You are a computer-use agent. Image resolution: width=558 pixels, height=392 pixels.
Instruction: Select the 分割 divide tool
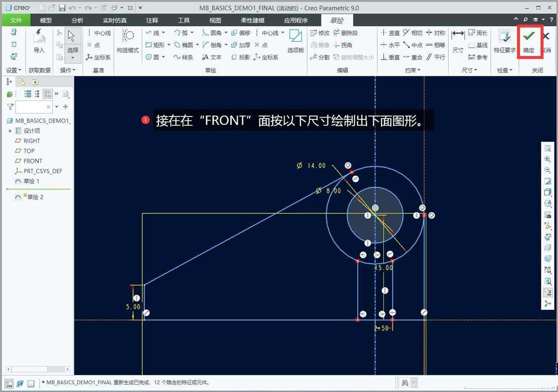click(320, 57)
